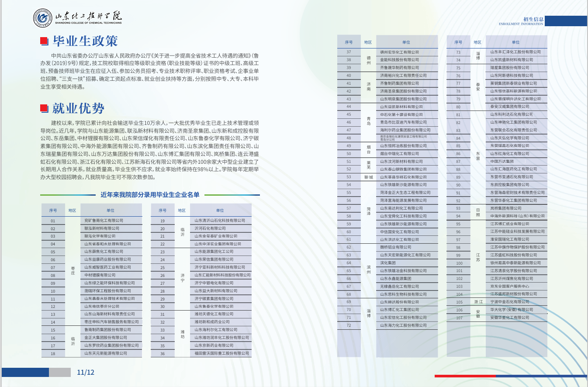Click row number 18

(x=53, y=353)
